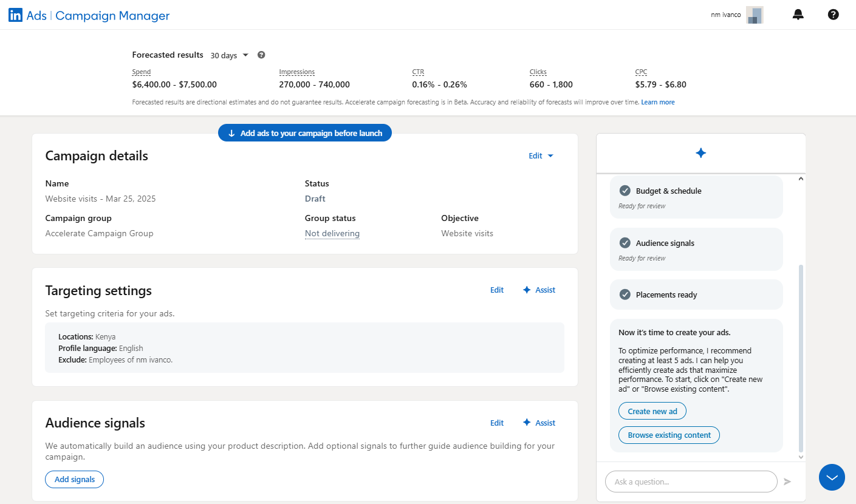Click the nm ivanco account avatar
Image resolution: width=856 pixels, height=504 pixels.
pyautogui.click(x=755, y=15)
